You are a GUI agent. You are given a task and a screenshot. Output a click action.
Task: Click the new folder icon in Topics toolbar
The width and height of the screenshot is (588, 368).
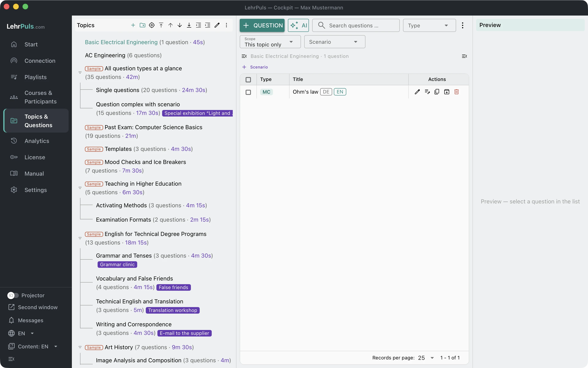[x=142, y=25]
